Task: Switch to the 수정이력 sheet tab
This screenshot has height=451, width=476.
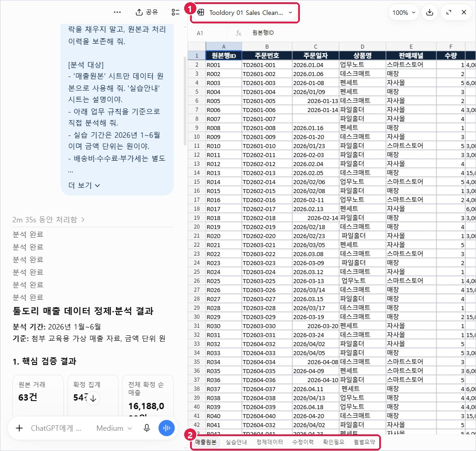Action: coord(303,442)
